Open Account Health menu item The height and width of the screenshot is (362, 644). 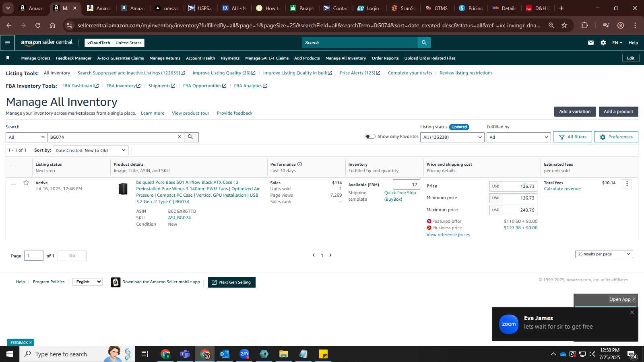tap(200, 58)
